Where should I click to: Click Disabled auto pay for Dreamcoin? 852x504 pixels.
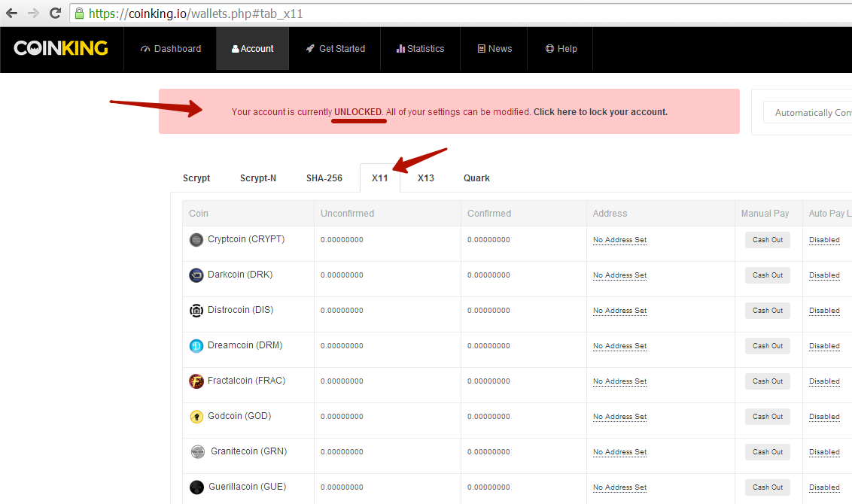coord(824,345)
